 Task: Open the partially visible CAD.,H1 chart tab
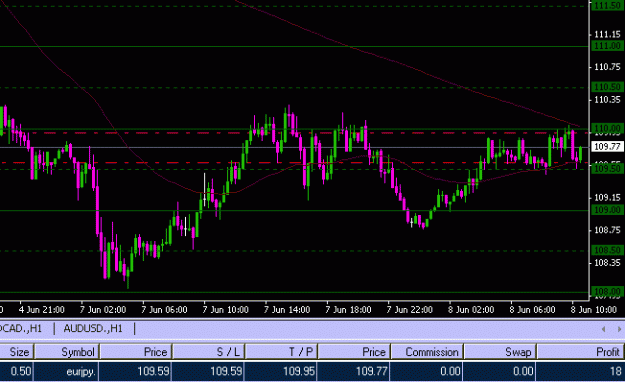pyautogui.click(x=21, y=329)
